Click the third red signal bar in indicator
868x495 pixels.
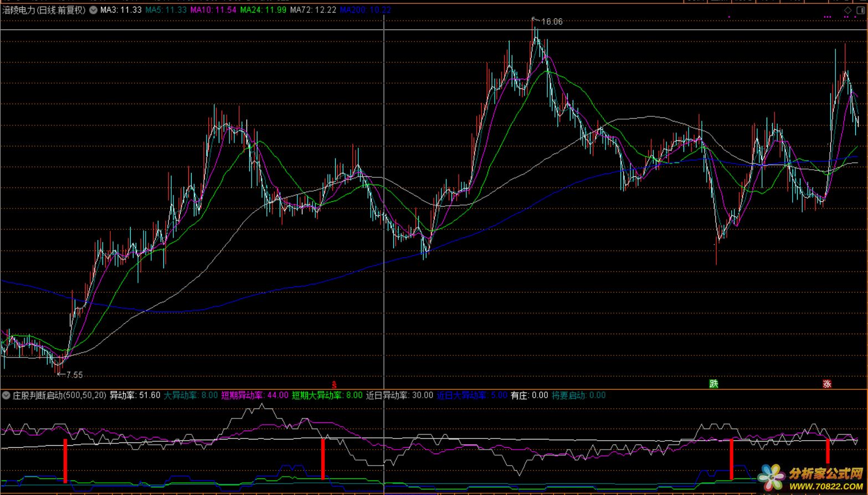click(x=732, y=459)
